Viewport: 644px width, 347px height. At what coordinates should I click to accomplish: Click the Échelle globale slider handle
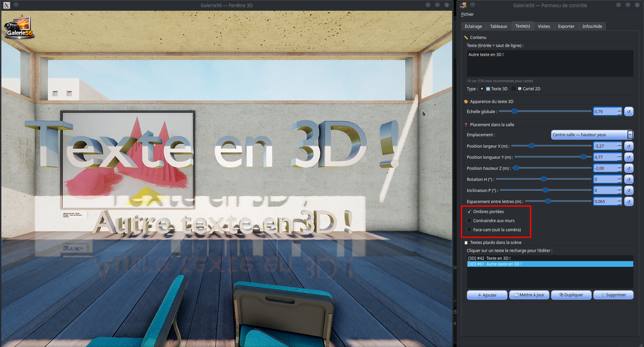coord(514,111)
